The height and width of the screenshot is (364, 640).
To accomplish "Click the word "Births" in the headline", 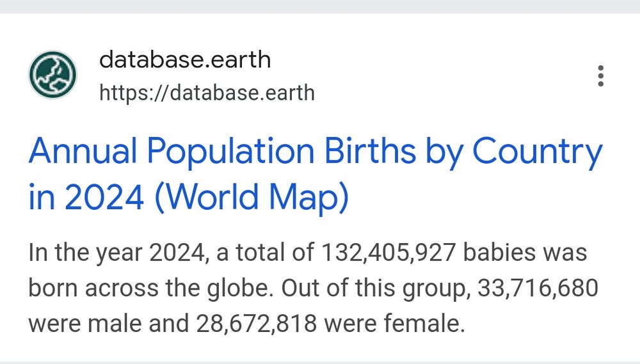I will click(x=370, y=152).
